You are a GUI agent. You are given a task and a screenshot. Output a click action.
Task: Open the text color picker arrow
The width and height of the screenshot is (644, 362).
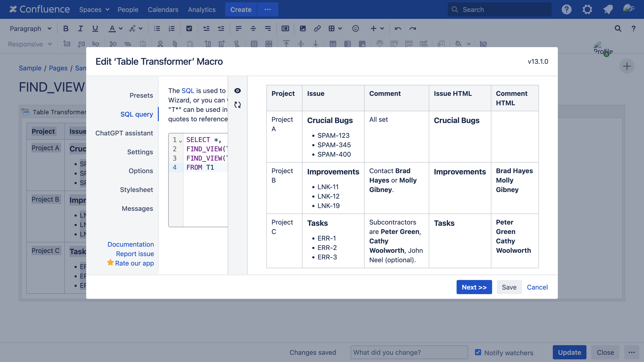[121, 28]
